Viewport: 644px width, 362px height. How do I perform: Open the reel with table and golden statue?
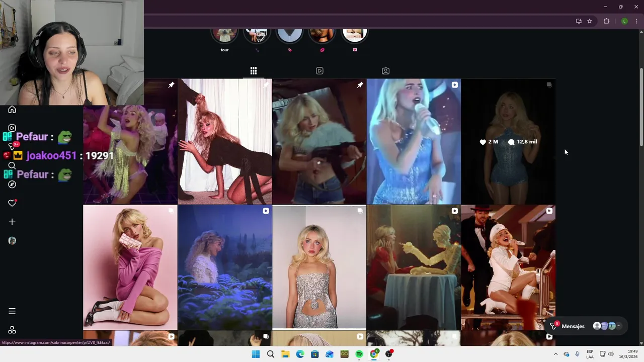[414, 267]
